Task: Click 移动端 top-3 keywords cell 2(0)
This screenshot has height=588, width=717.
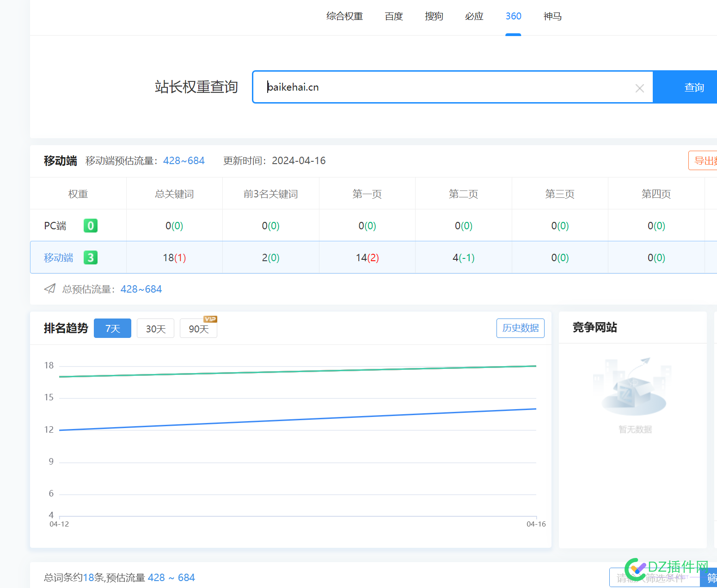Action: [270, 257]
